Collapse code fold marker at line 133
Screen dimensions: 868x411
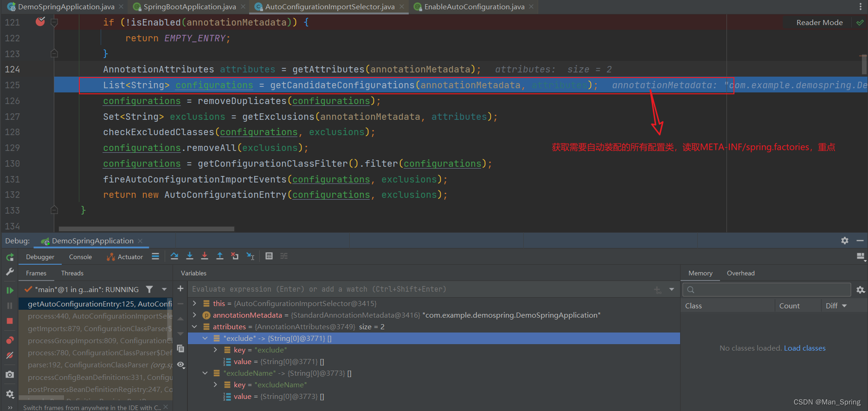point(54,210)
